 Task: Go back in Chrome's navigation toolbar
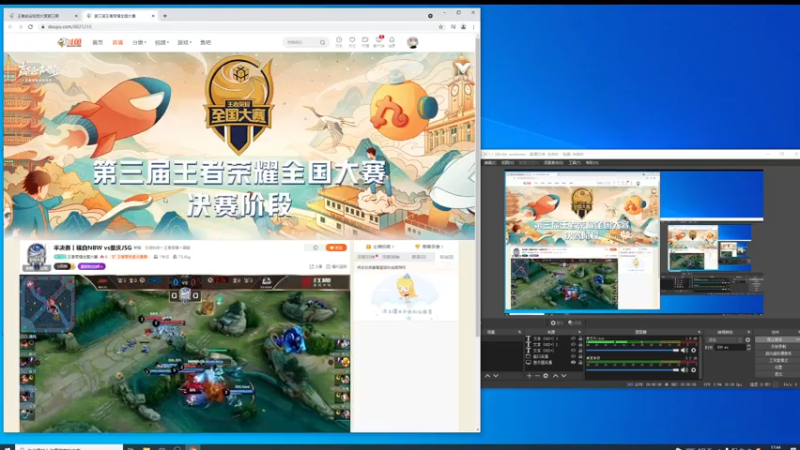[x=11, y=27]
